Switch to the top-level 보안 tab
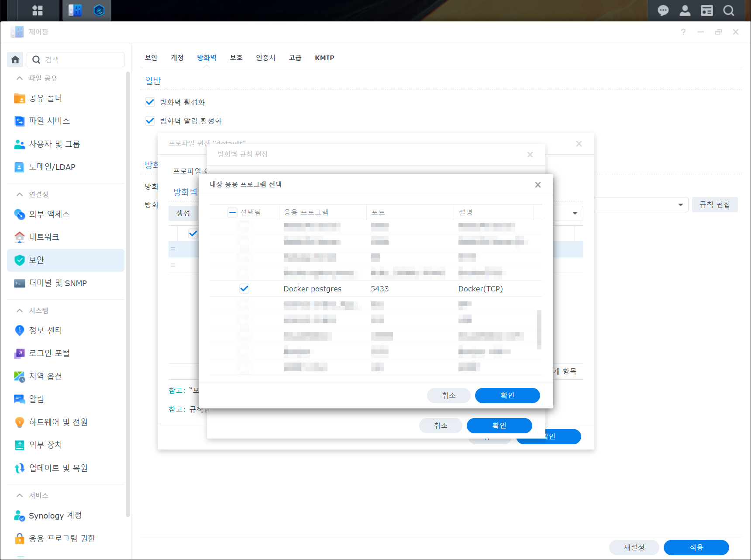The height and width of the screenshot is (560, 751). tap(151, 58)
